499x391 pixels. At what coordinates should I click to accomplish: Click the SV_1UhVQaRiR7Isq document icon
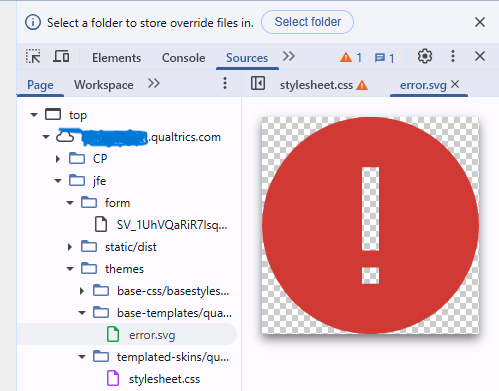pyautogui.click(x=101, y=224)
